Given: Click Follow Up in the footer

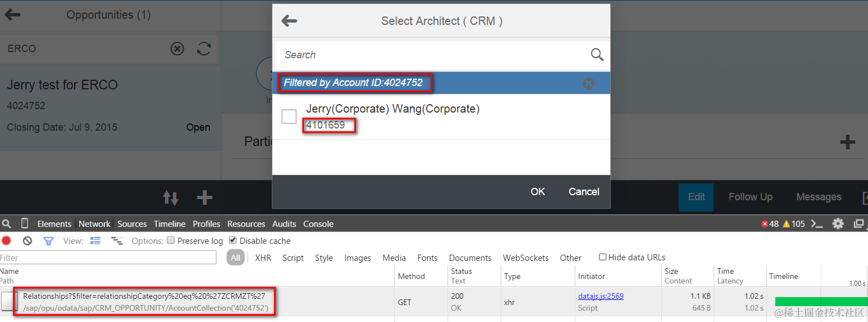Looking at the screenshot, I should pyautogui.click(x=750, y=197).
